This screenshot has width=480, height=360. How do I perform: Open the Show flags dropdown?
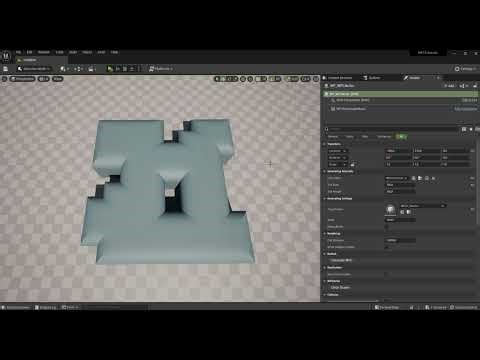tap(58, 79)
